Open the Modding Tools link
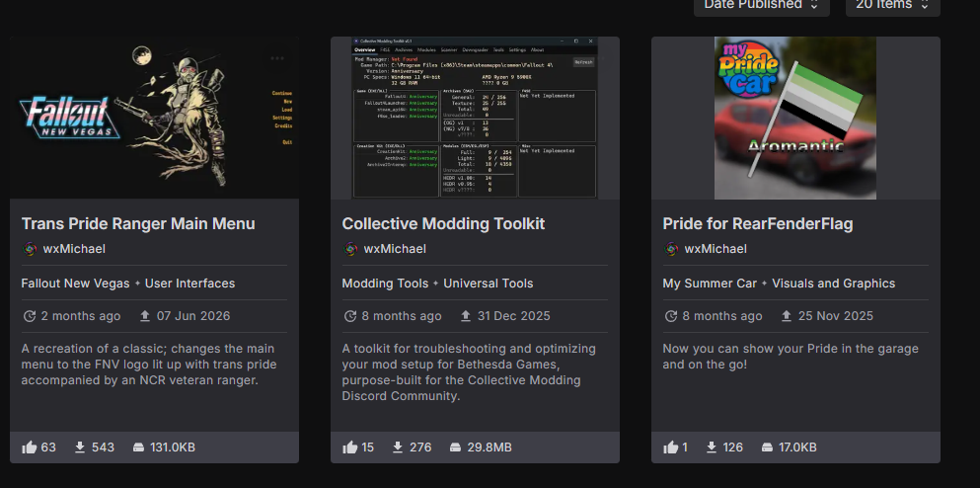Viewport: 980px width, 488px height. 385,284
